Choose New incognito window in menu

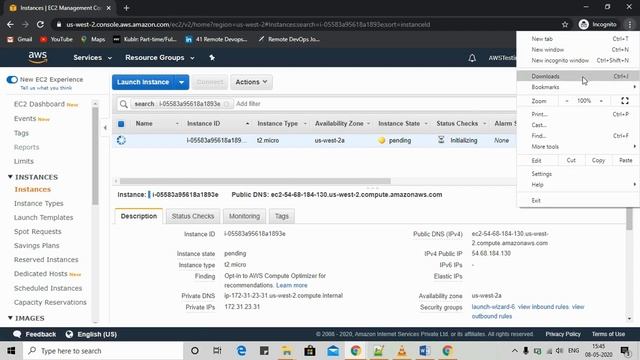pyautogui.click(x=578, y=60)
